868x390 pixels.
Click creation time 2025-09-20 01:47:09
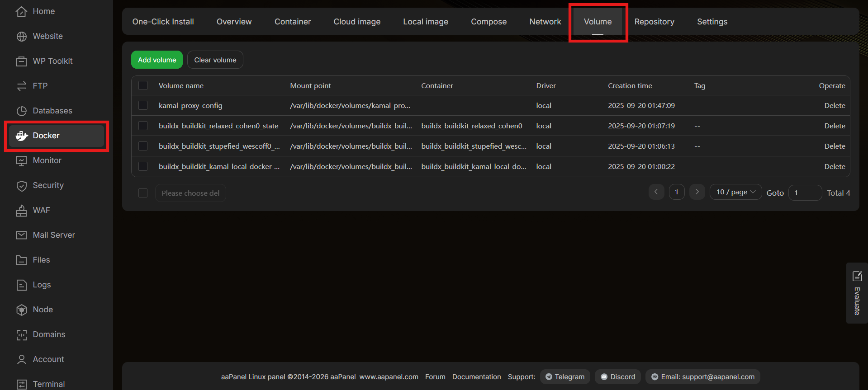point(641,105)
